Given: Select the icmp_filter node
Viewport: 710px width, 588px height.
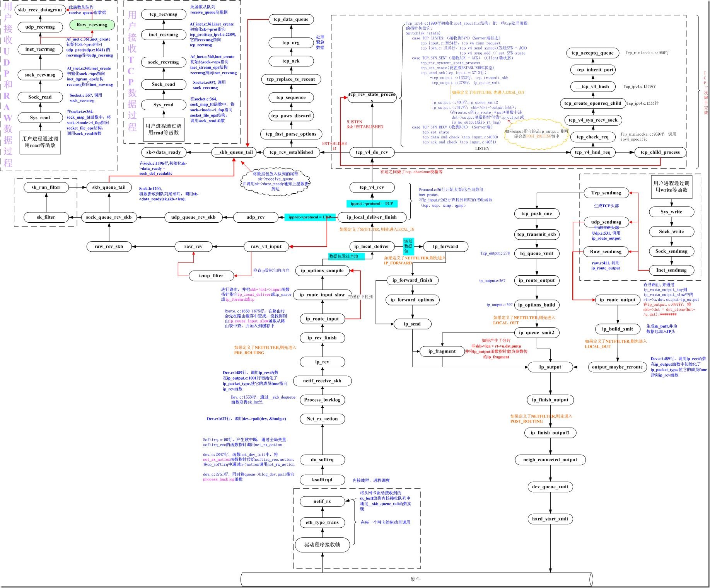Looking at the screenshot, I should [211, 276].
